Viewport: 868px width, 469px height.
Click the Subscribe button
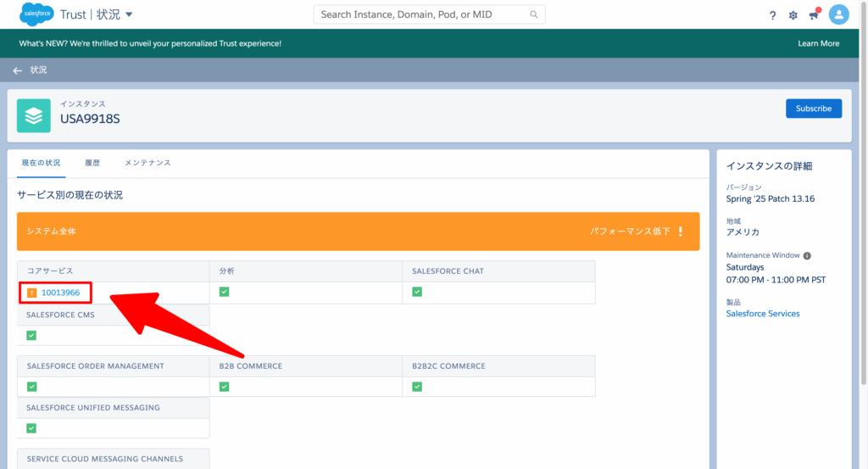tap(814, 109)
